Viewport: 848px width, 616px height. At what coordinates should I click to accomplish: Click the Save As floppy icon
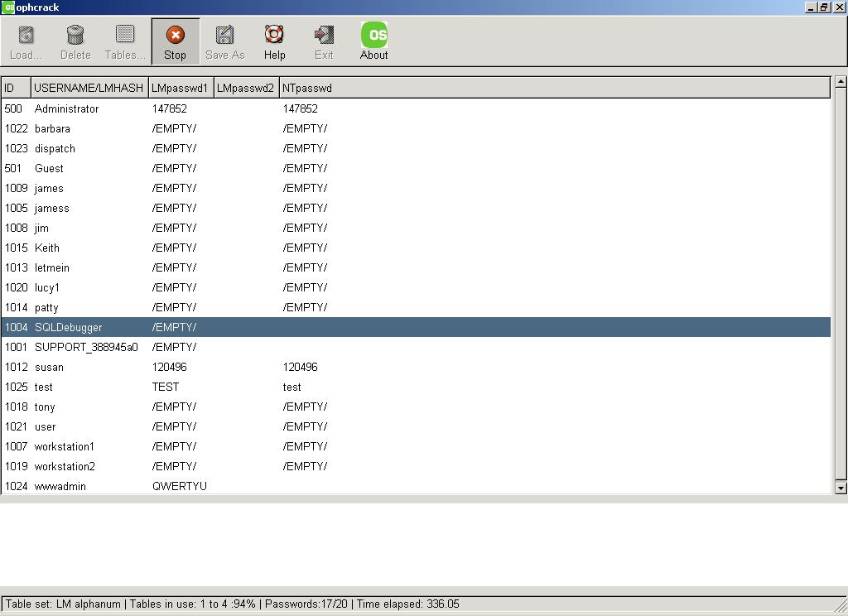pyautogui.click(x=225, y=36)
